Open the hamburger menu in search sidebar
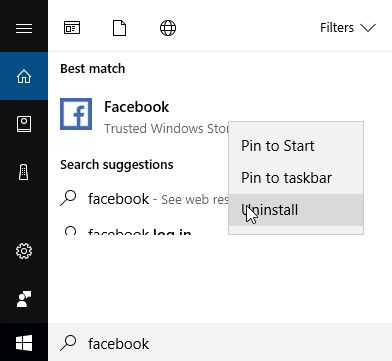This screenshot has height=361, width=392. (24, 28)
